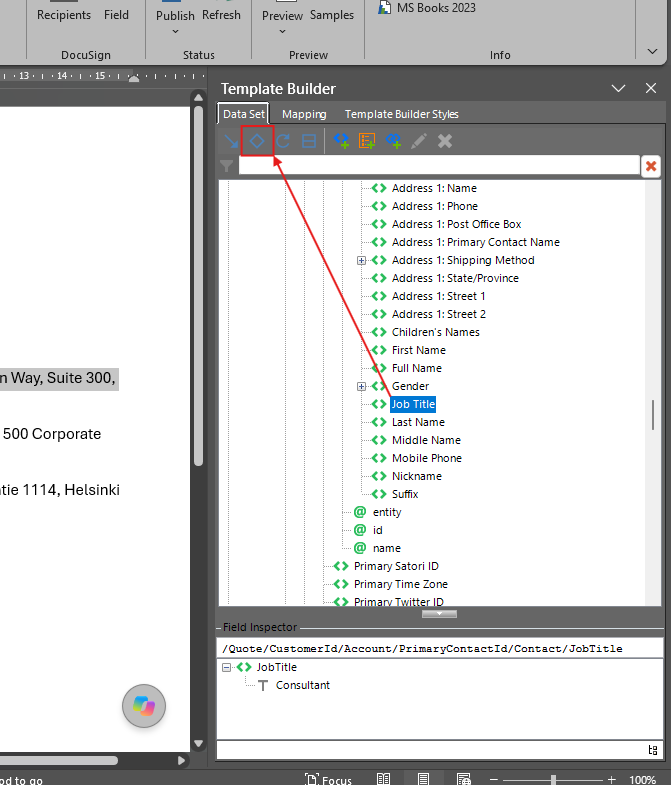Collapse the ribbon with the chevron
671x785 pixels.
pos(652,52)
